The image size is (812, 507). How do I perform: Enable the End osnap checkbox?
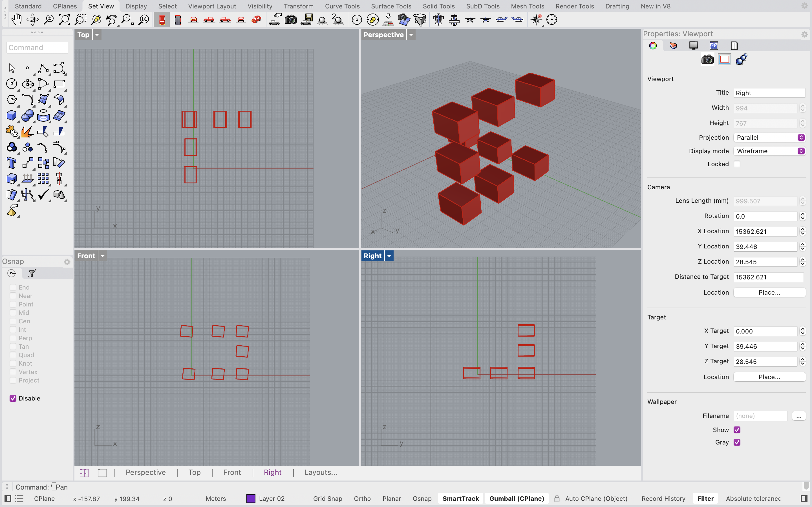click(x=13, y=287)
